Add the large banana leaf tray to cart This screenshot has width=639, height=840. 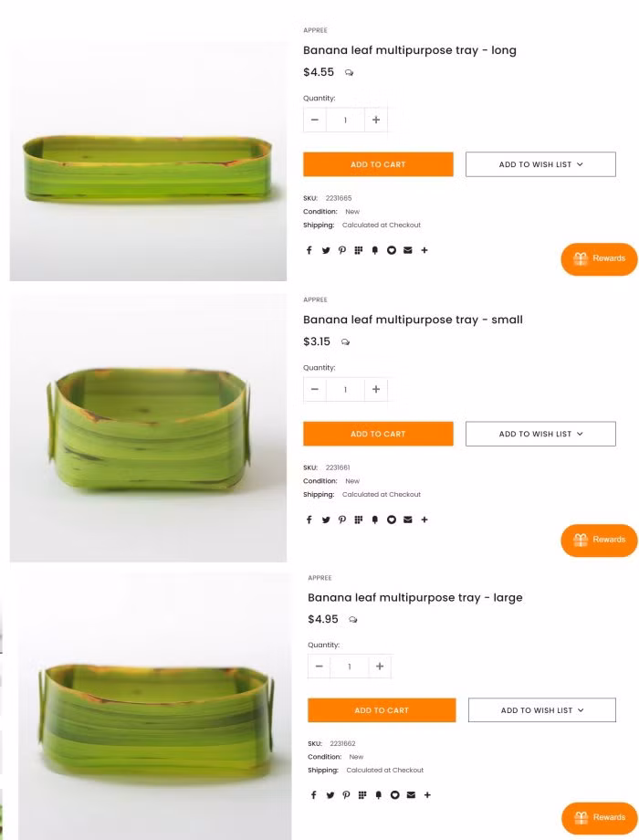click(x=382, y=709)
